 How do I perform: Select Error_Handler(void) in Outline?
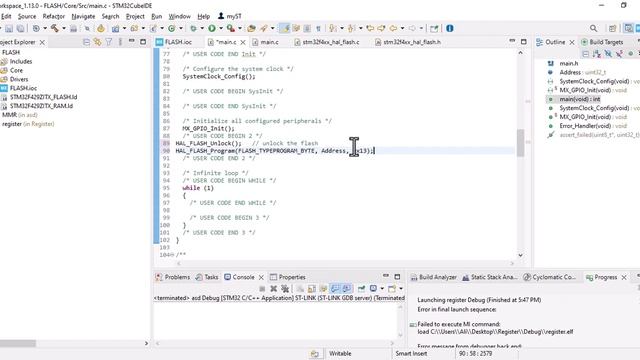585,126
